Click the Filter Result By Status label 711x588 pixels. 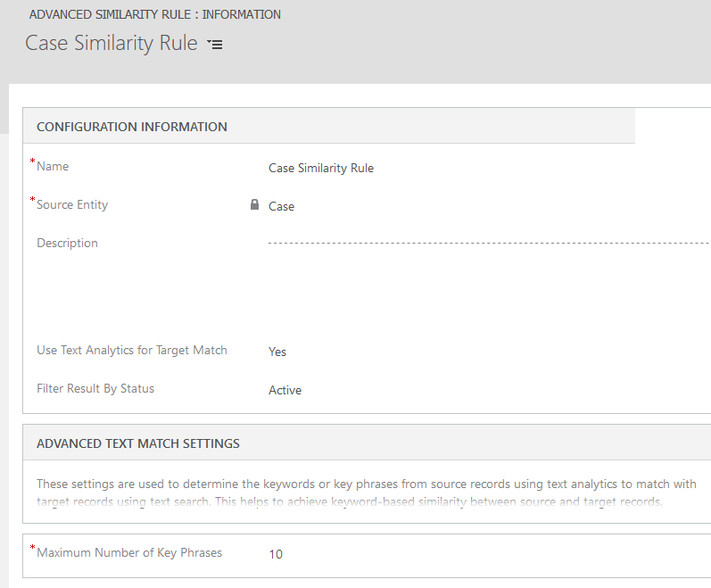click(x=95, y=388)
